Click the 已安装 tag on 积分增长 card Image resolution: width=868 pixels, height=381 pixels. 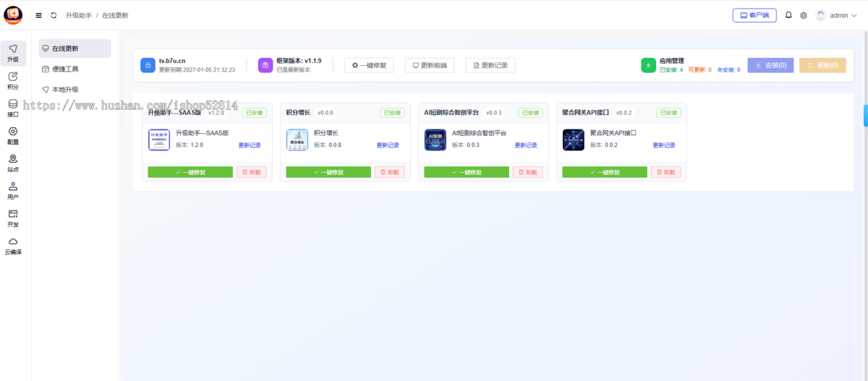(x=392, y=113)
